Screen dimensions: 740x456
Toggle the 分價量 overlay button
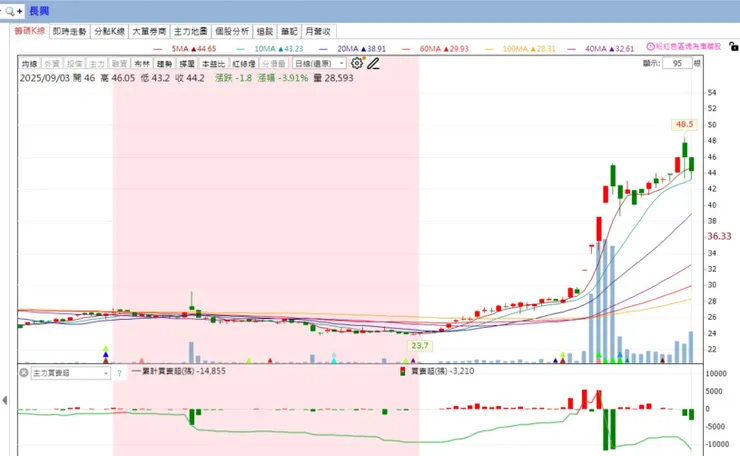click(x=273, y=63)
